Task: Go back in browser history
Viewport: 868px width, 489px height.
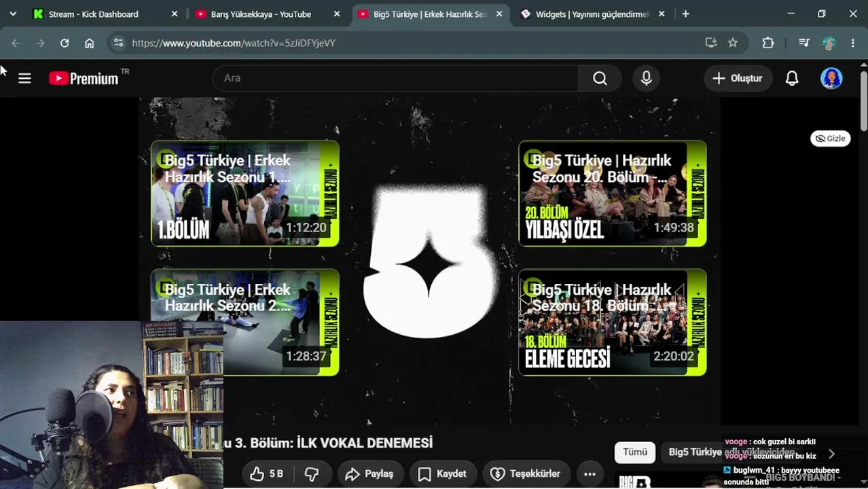Action: (x=16, y=43)
